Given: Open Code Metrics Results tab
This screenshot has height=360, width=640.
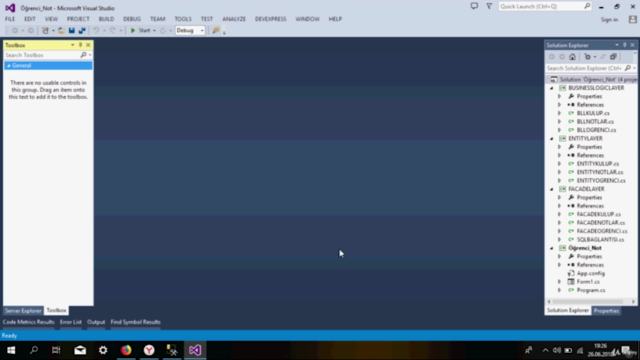Looking at the screenshot, I should pyautogui.click(x=29, y=322).
